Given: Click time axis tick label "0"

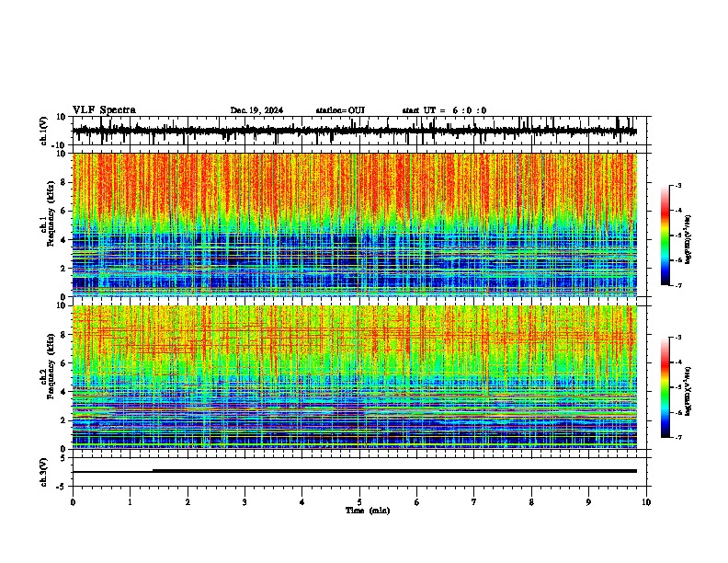Looking at the screenshot, I should pyautogui.click(x=73, y=502).
